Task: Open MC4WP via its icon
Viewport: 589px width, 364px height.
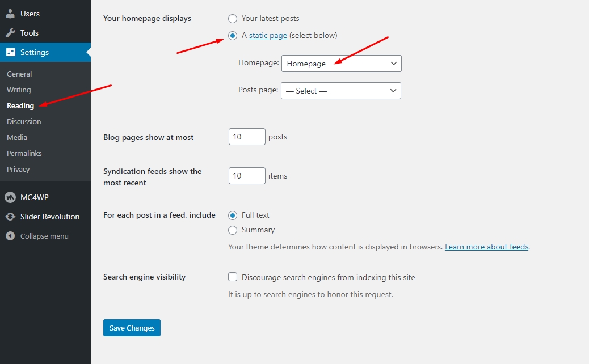Action: (10, 197)
